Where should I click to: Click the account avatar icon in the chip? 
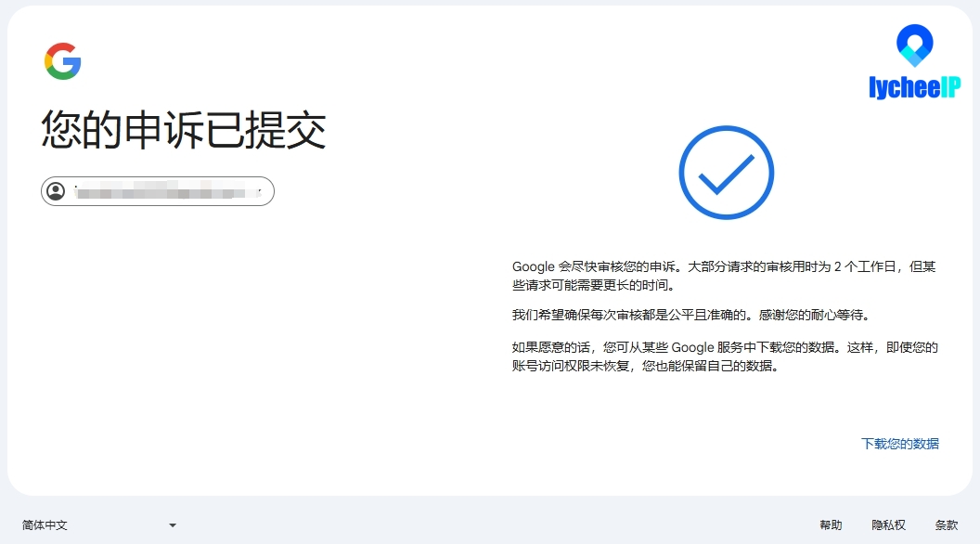pos(56,190)
